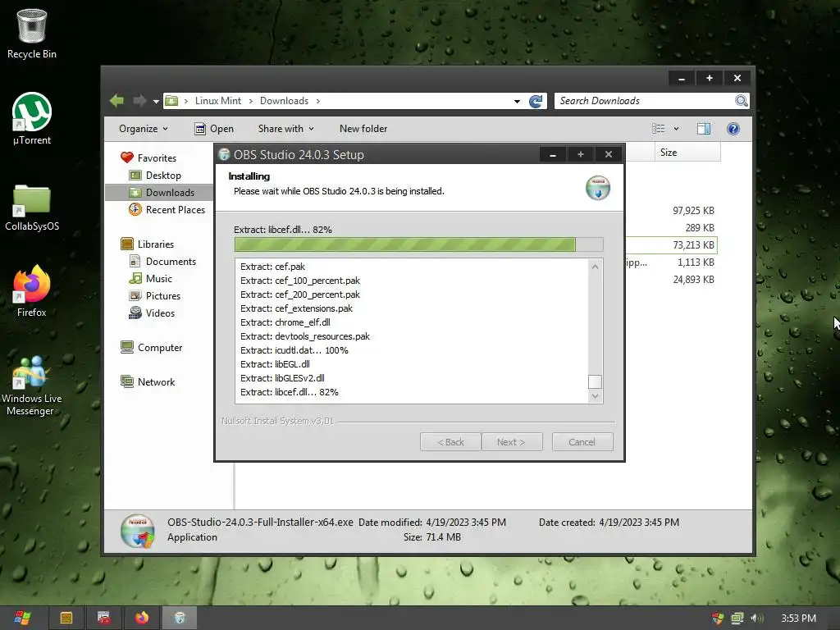Click the NSIS installer logo icon

(598, 188)
